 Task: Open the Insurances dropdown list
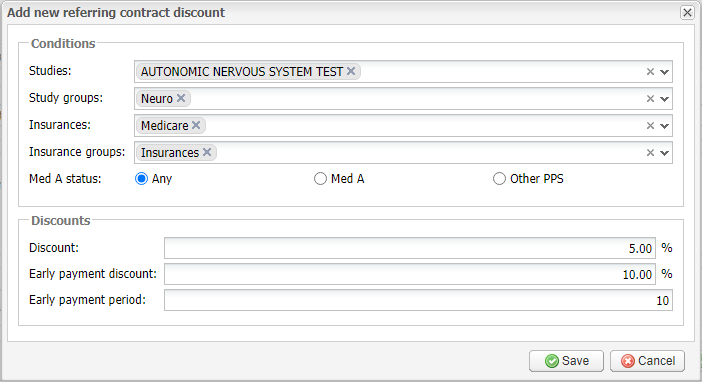pyautogui.click(x=664, y=126)
